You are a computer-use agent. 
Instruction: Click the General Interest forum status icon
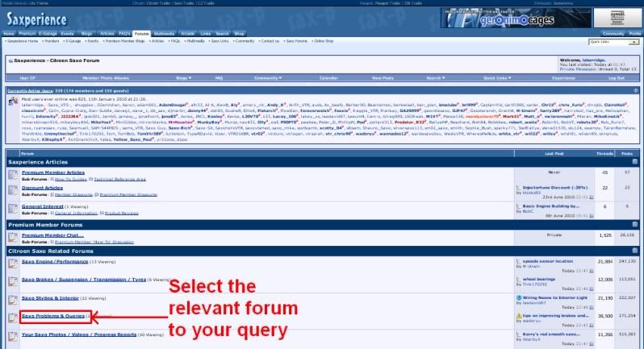tap(13, 209)
